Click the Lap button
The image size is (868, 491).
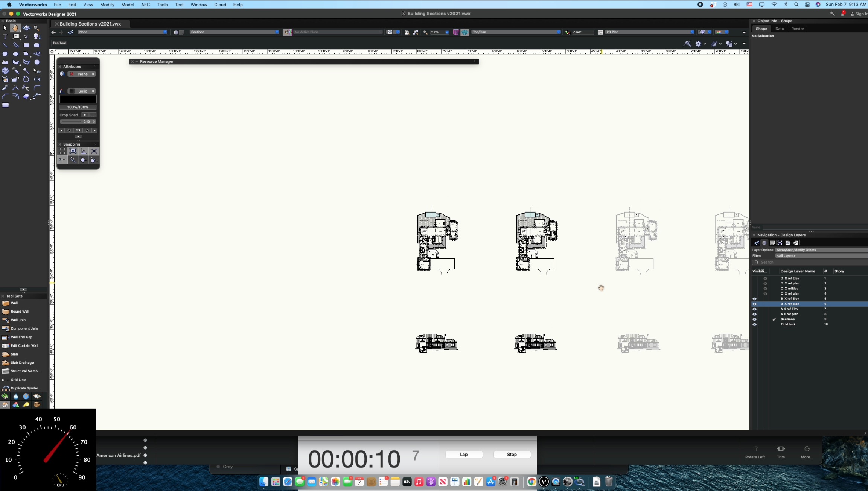click(x=464, y=455)
